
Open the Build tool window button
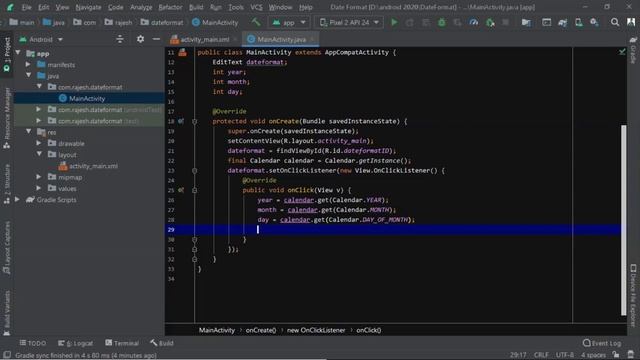click(162, 343)
